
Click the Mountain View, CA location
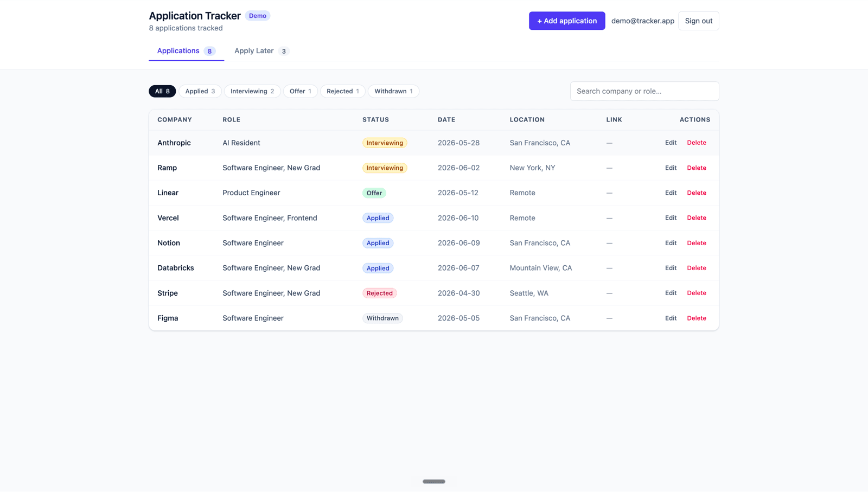541,268
